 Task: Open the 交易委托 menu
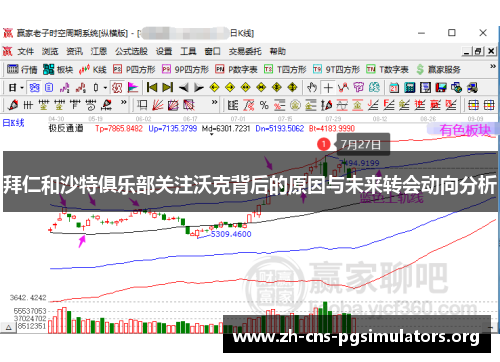245,51
